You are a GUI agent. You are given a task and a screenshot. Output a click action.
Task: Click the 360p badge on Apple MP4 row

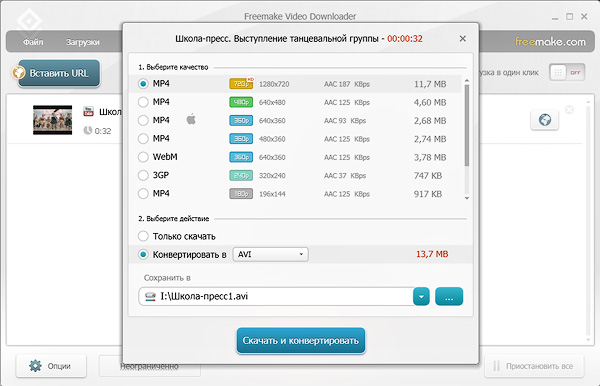pyautogui.click(x=241, y=121)
